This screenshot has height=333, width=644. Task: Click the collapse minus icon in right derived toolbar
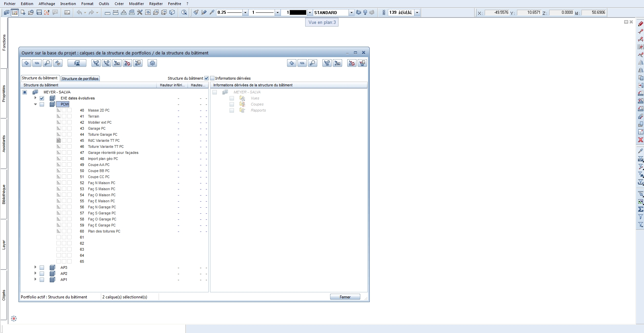pos(302,63)
